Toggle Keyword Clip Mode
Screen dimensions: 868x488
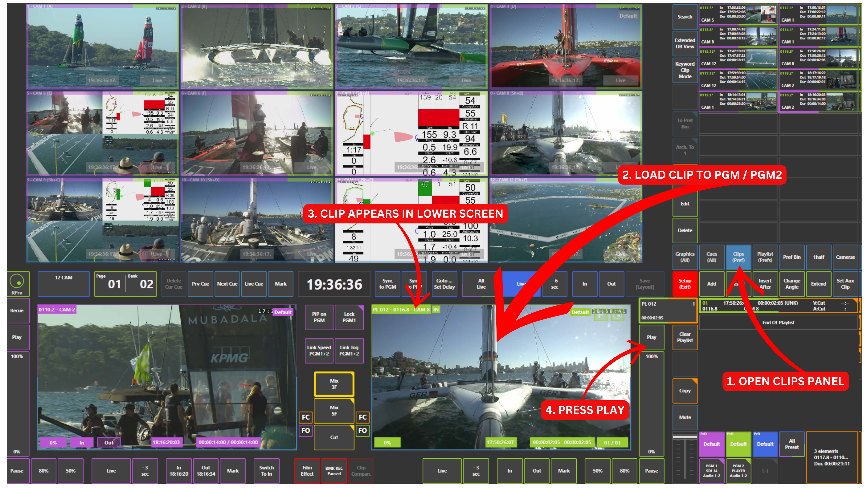[x=685, y=70]
